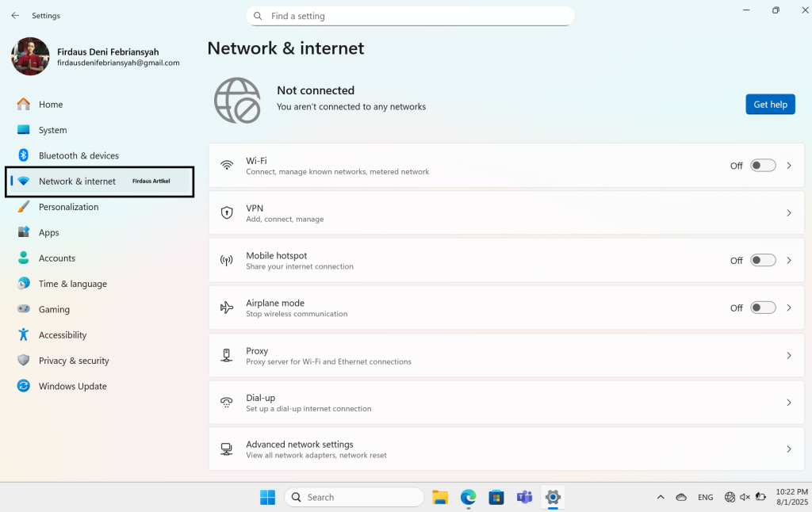Viewport: 812px width, 512px height.
Task: Click the disconnected globe status icon
Action: [x=238, y=100]
